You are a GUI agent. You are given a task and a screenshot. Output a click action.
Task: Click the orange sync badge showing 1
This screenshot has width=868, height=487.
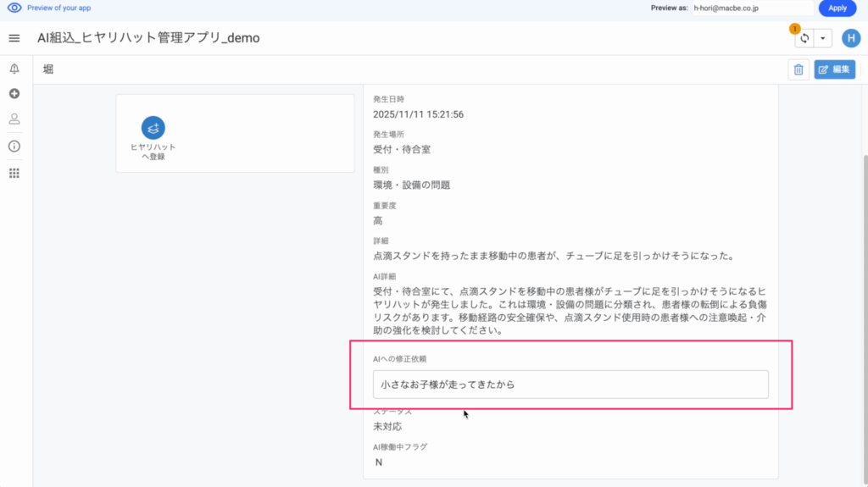pyautogui.click(x=794, y=29)
